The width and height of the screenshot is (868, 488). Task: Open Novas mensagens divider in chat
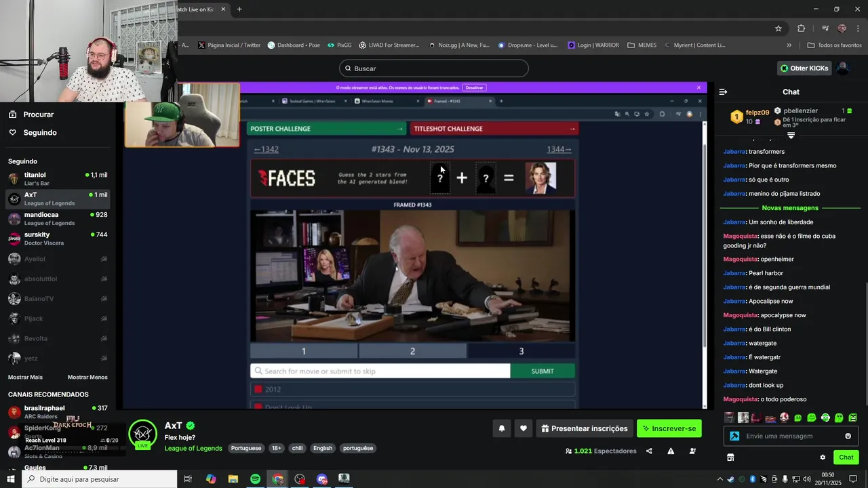[x=790, y=208]
